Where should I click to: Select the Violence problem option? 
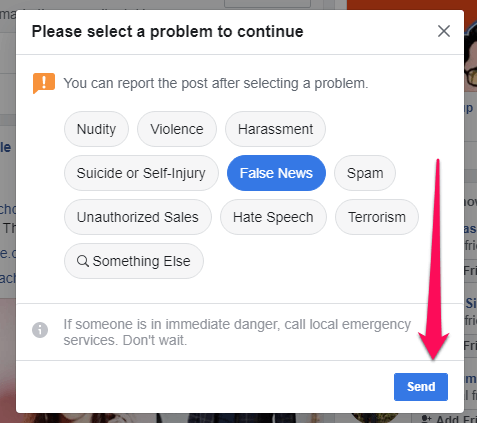(x=177, y=129)
